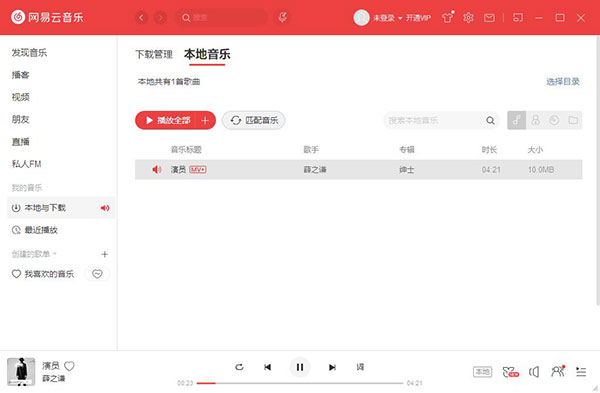
Task: Switch to album view icon
Action: coord(554,120)
